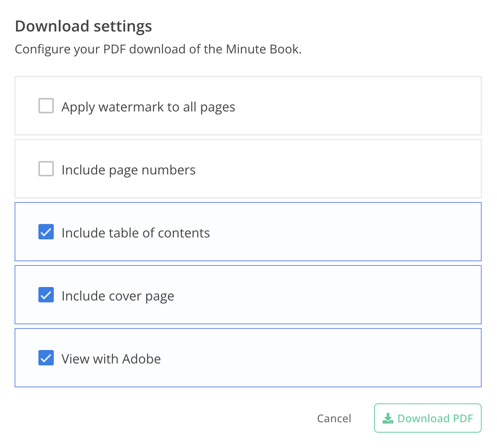
Task: Click the 'Apply watermark to all pages' label
Action: click(148, 107)
